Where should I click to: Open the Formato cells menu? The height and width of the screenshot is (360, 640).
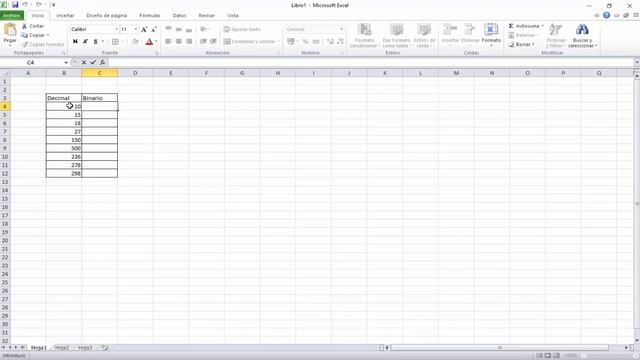click(x=491, y=34)
